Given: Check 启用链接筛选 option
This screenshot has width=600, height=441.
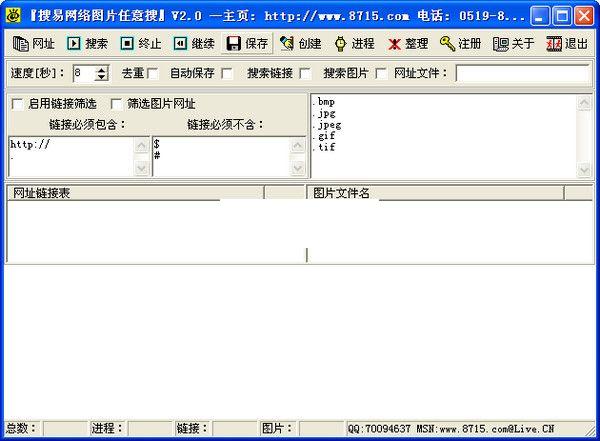Looking at the screenshot, I should pos(17,104).
